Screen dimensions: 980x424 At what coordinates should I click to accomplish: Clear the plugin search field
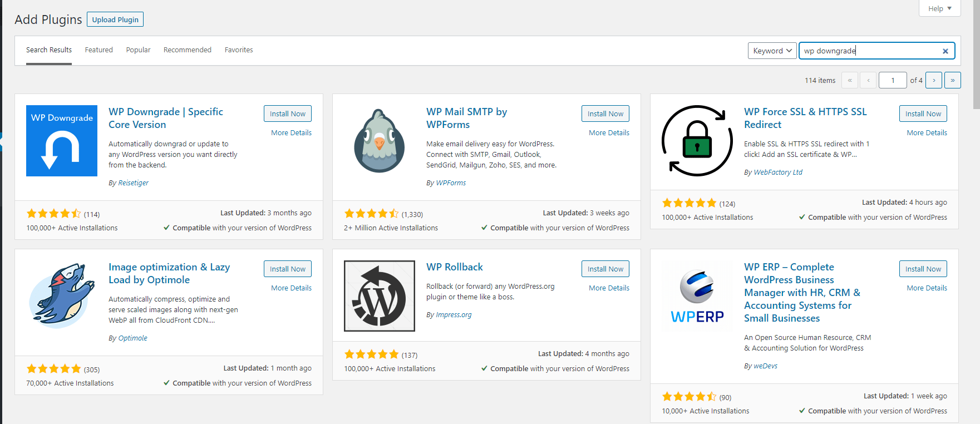[945, 51]
